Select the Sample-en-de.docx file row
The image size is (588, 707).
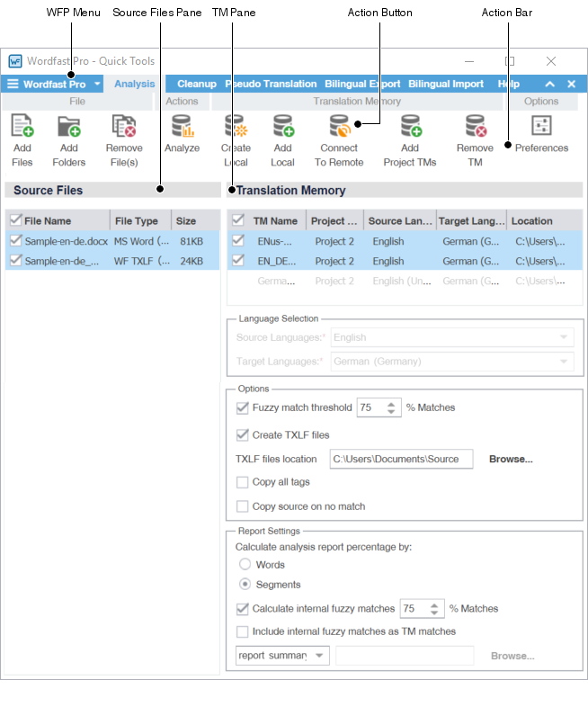coord(112,241)
